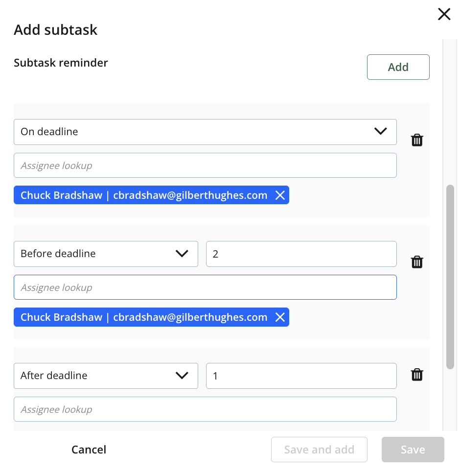Click the Save and add button

click(x=319, y=450)
